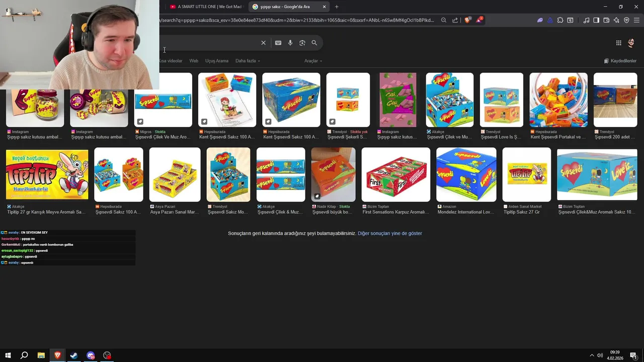Switch to Uçuş Arama search tab
Image resolution: width=644 pixels, height=362 pixels.
(217, 61)
